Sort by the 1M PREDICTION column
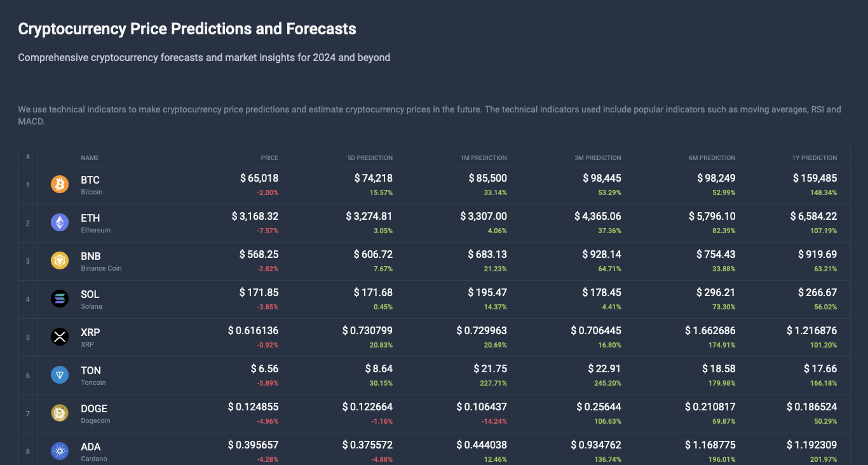 click(485, 158)
